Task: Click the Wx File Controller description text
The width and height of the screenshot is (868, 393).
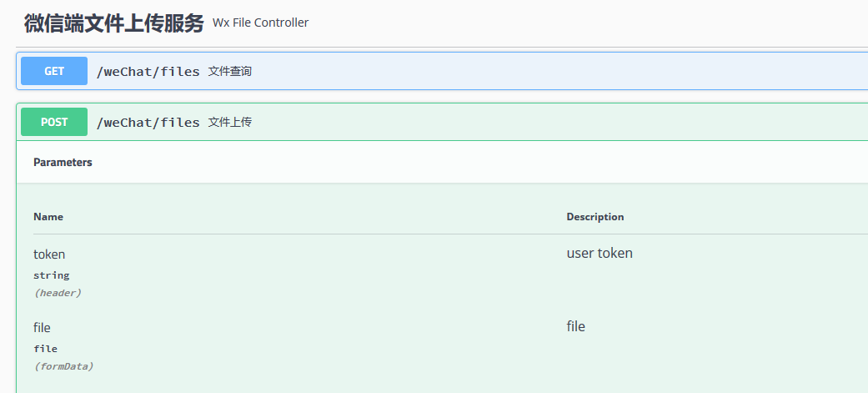Action: pos(260,23)
